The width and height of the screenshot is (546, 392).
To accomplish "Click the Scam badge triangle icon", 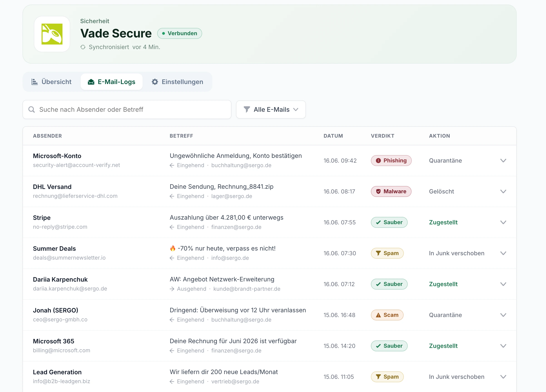I will tap(378, 315).
